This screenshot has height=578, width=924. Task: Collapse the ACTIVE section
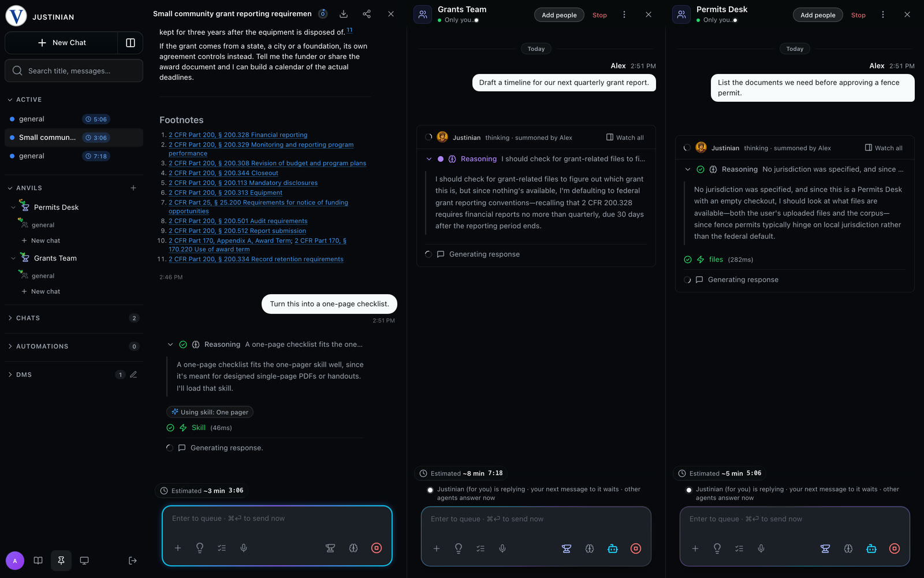click(24, 99)
